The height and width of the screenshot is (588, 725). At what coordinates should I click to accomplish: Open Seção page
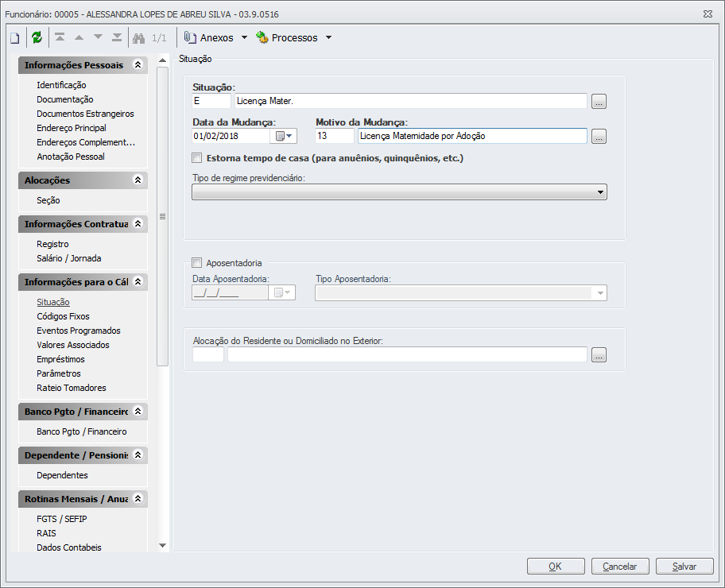48,200
